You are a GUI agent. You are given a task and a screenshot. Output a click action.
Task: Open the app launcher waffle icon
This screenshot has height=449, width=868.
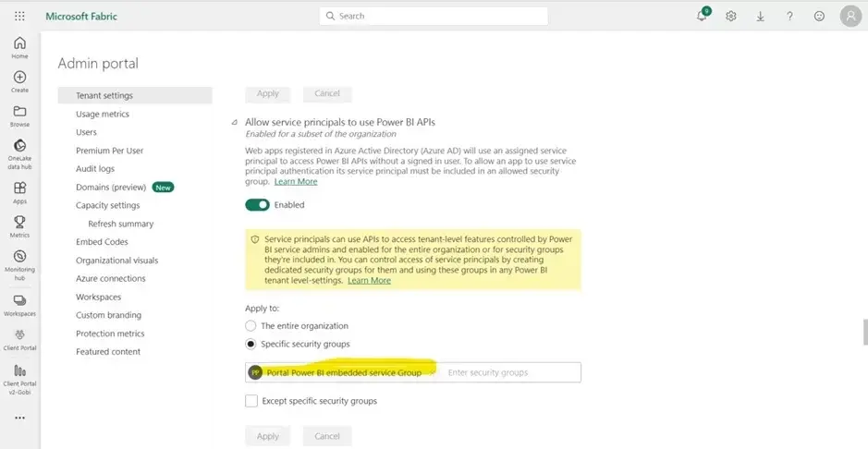20,16
